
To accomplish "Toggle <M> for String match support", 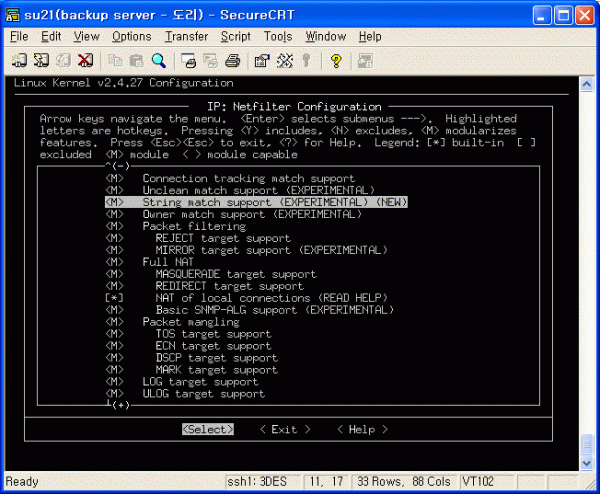I will (114, 202).
